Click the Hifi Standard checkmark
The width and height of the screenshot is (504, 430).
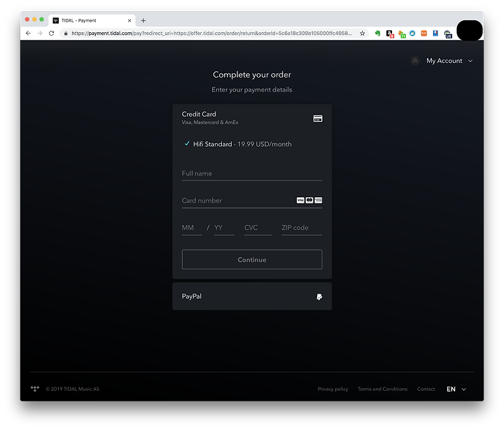point(187,143)
